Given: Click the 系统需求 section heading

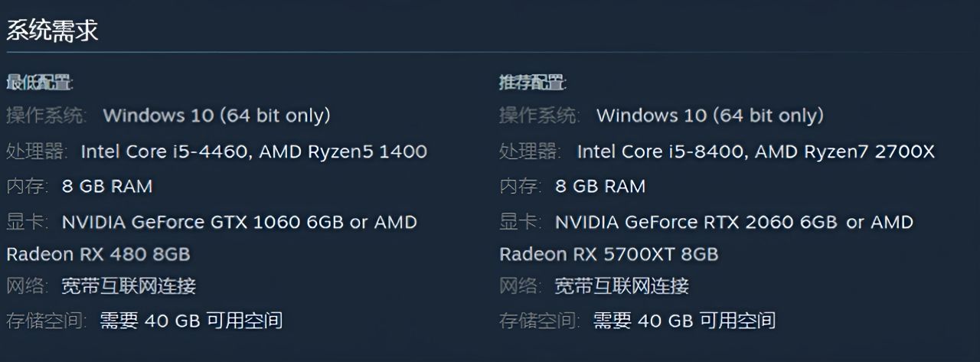Looking at the screenshot, I should [x=52, y=31].
